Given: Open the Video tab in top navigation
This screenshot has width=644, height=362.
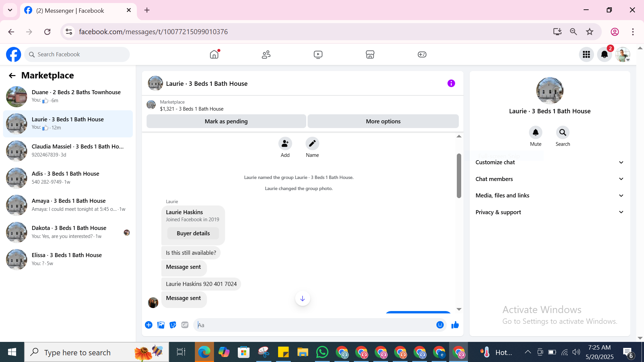Looking at the screenshot, I should point(318,54).
